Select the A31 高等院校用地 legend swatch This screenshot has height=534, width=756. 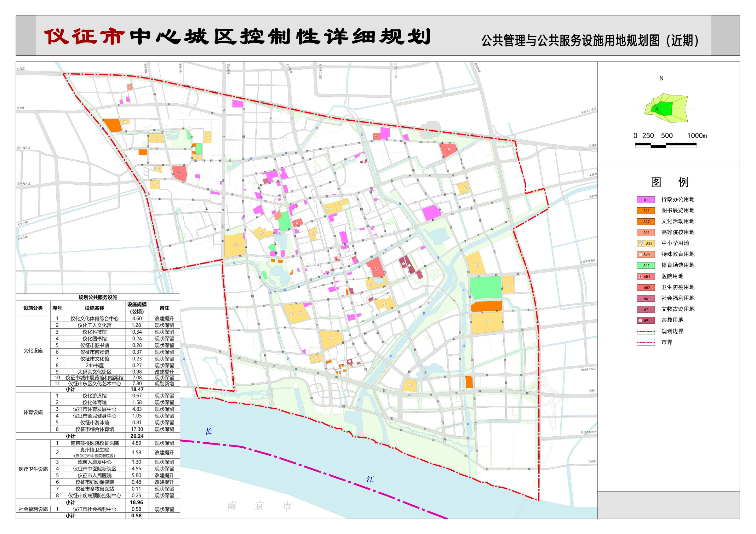(645, 233)
